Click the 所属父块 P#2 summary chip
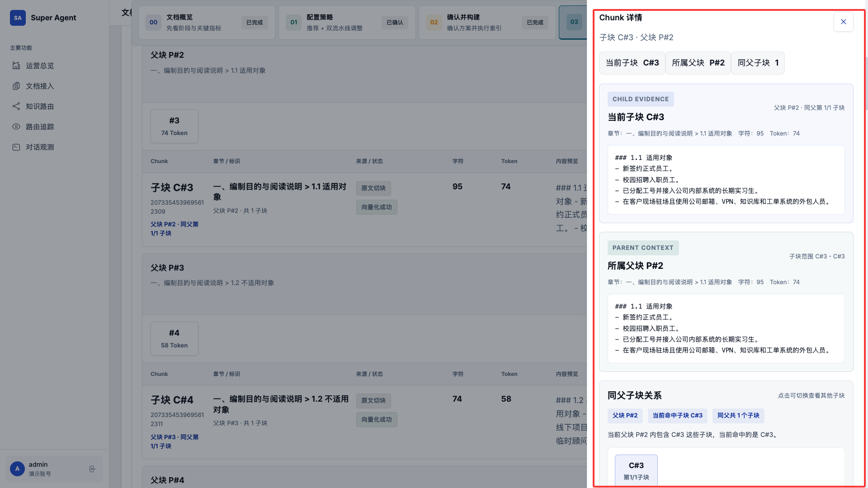 point(698,63)
